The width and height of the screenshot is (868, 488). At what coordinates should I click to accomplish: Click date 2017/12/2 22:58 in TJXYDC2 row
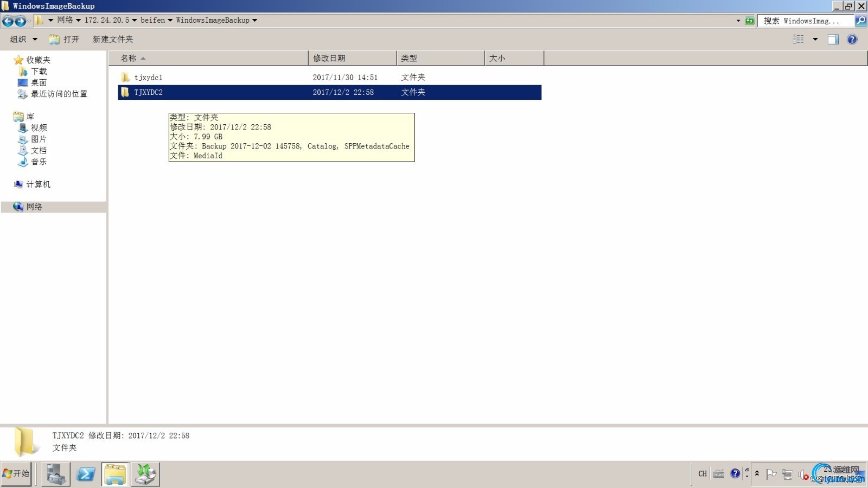[x=343, y=92]
